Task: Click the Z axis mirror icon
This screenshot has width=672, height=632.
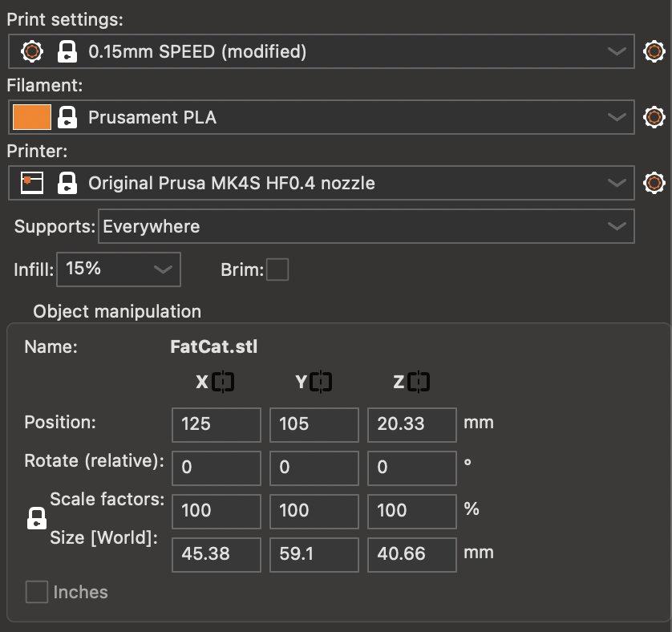Action: click(419, 383)
